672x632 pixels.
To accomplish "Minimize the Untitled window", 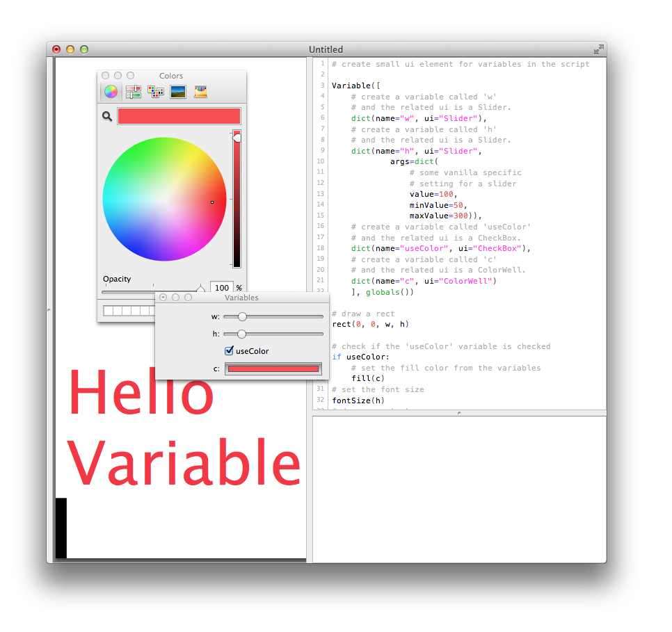I will [70, 49].
